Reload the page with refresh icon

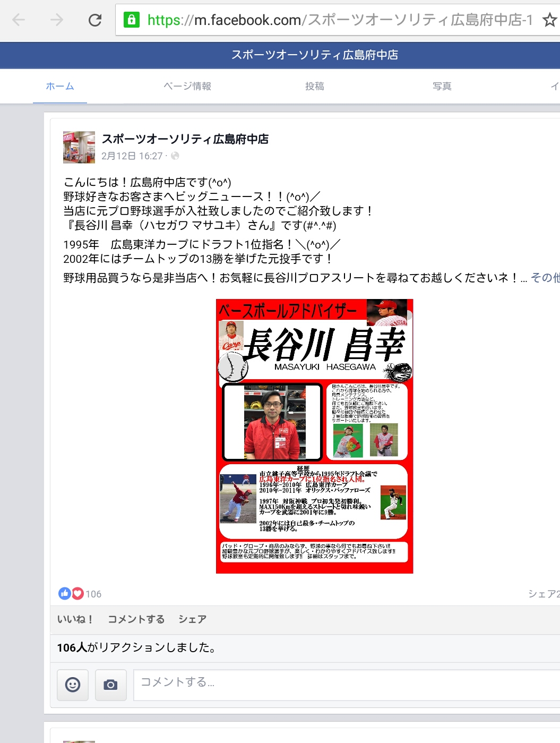pyautogui.click(x=95, y=20)
